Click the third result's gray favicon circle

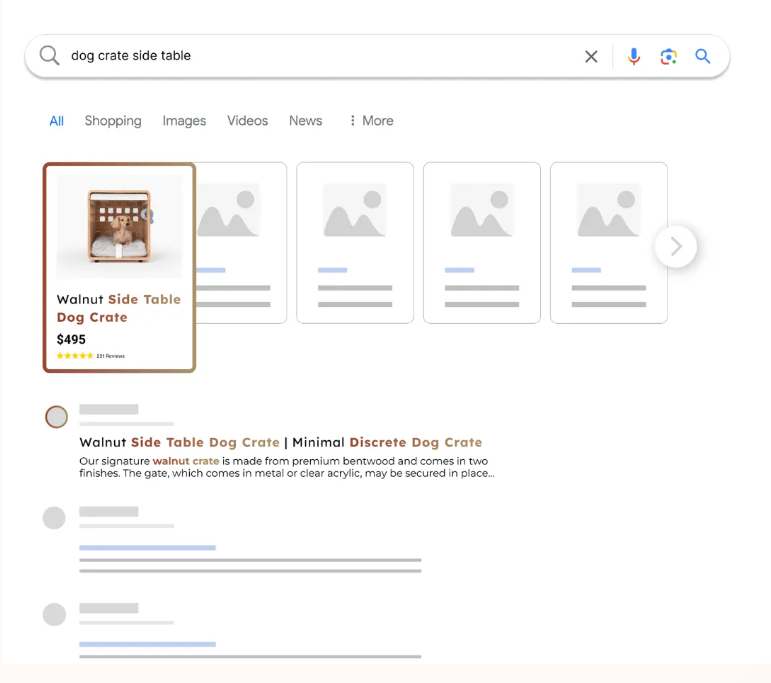pyautogui.click(x=54, y=614)
